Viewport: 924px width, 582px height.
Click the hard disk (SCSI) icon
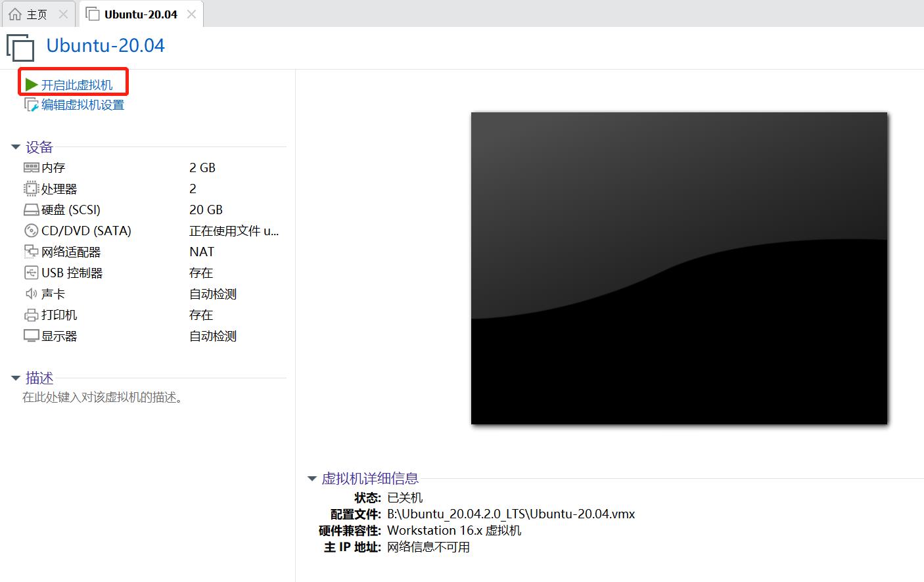pos(31,210)
